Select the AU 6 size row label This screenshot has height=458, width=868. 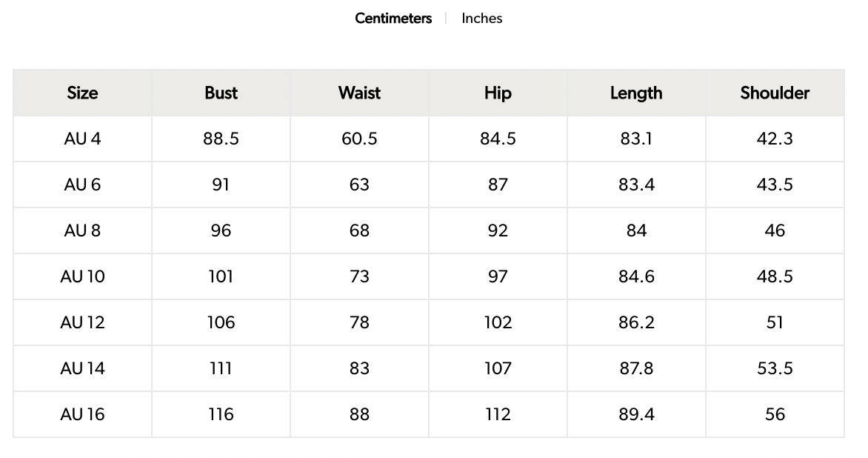tap(82, 185)
